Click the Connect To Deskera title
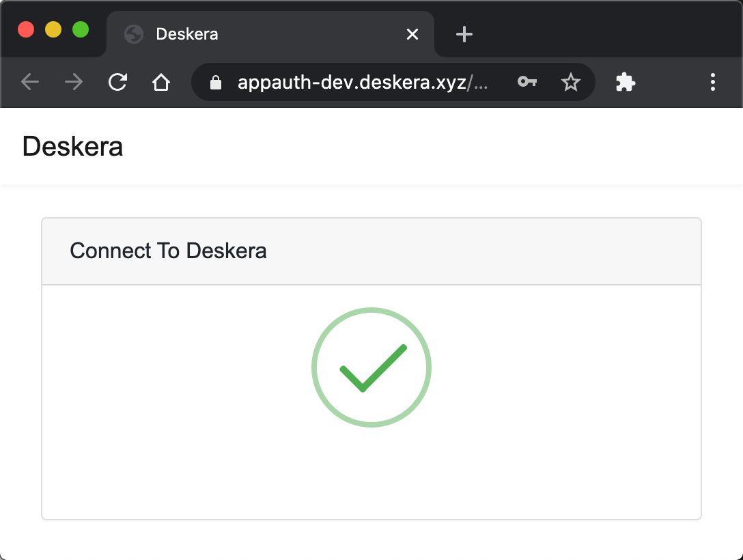The image size is (743, 560). [168, 251]
